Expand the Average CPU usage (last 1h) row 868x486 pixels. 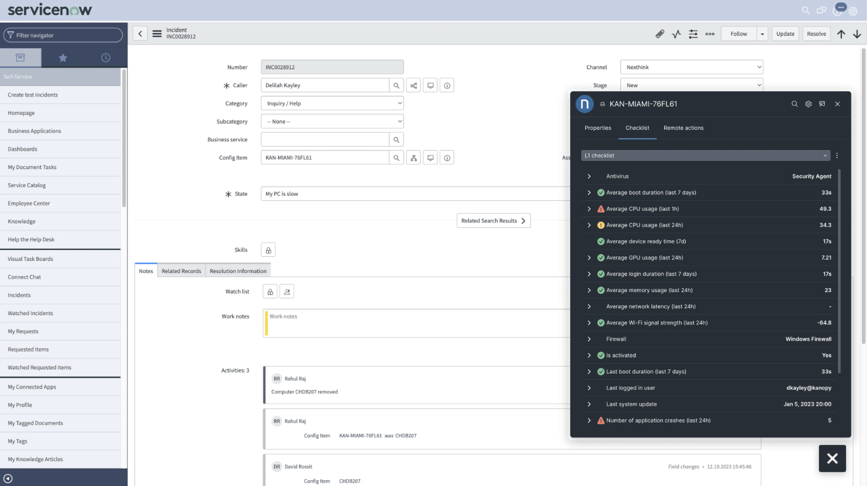pyautogui.click(x=589, y=209)
